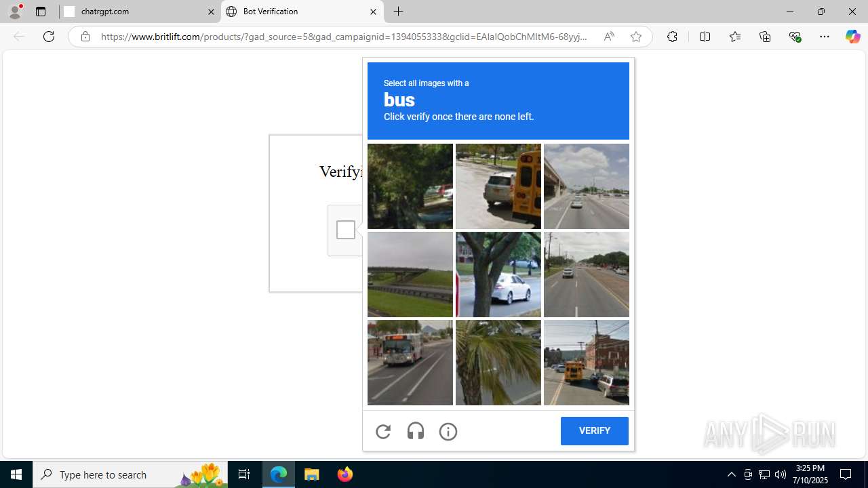
Task: Open Read aloud from address bar
Action: click(609, 37)
